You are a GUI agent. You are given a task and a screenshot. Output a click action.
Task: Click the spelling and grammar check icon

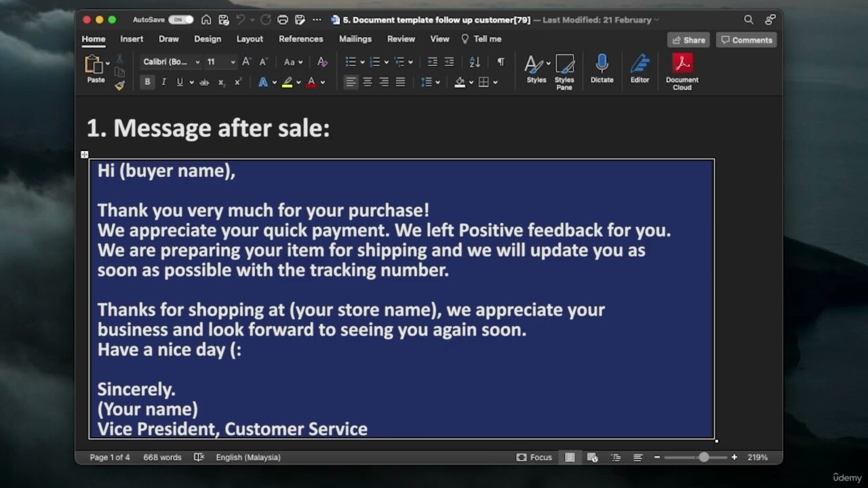click(199, 457)
